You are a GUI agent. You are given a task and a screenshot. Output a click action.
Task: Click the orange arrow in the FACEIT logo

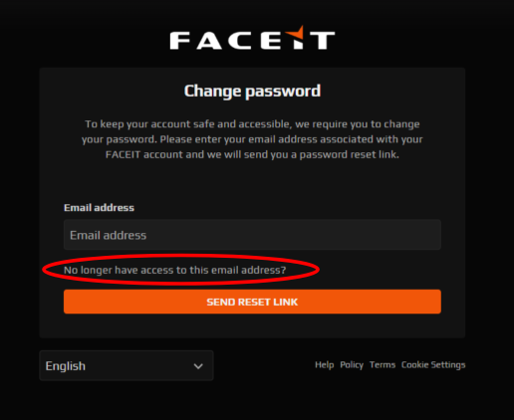(295, 33)
